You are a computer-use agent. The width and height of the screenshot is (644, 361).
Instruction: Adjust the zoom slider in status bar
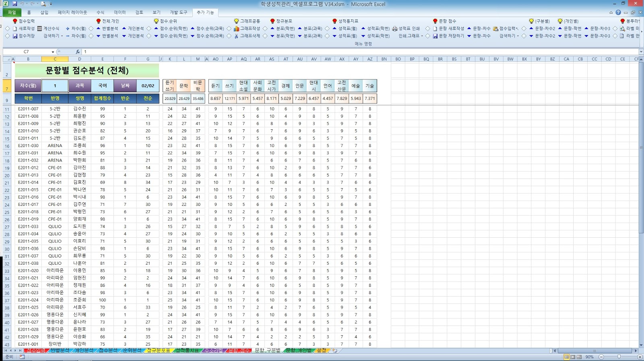619,357
